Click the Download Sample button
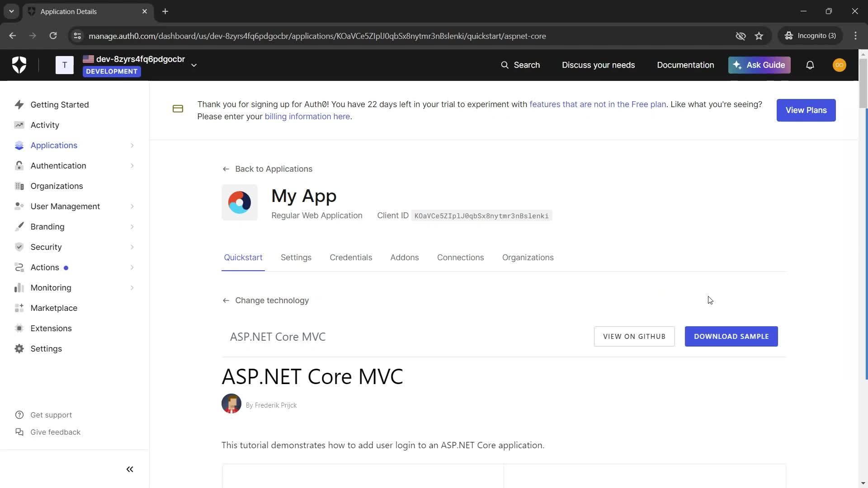868x488 pixels. (x=731, y=337)
